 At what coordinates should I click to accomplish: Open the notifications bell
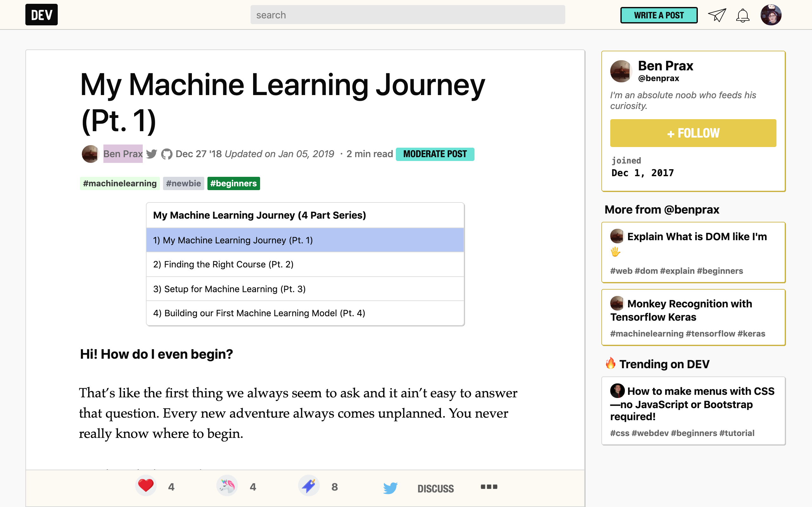743,16
